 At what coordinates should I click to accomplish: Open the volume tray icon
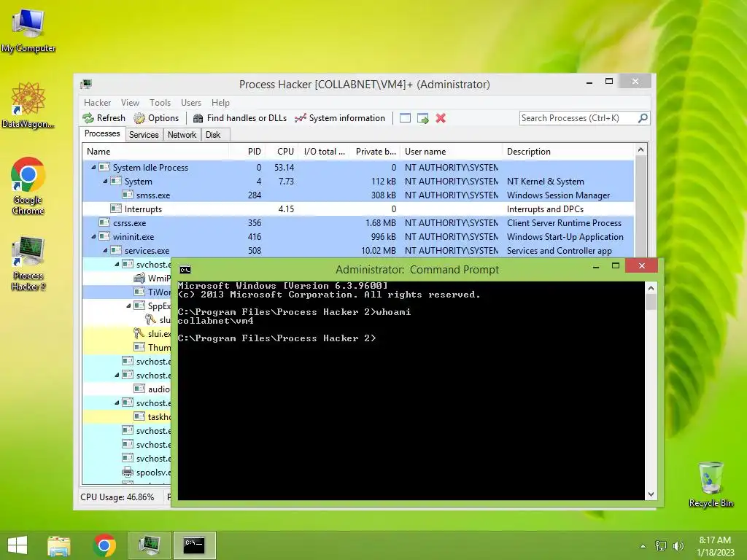point(678,546)
